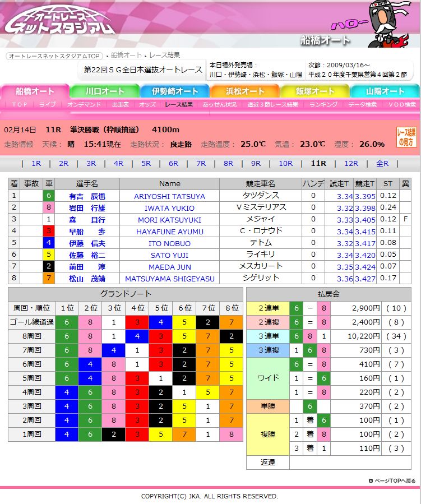Click orange car 7 badge in results table
The height and width of the screenshot is (504, 421).
[x=49, y=278]
